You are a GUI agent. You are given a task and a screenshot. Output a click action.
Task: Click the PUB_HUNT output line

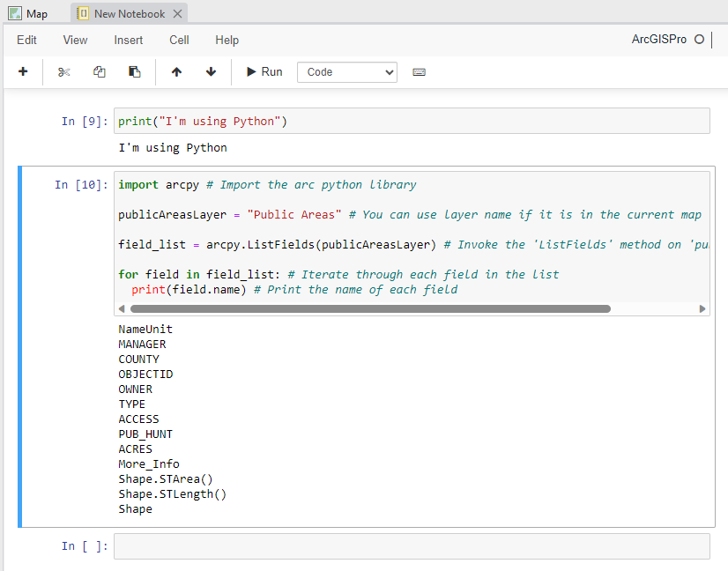(145, 434)
